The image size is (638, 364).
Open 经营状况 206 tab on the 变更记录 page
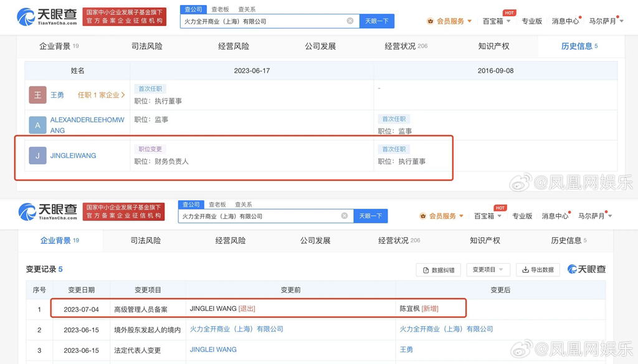click(399, 241)
